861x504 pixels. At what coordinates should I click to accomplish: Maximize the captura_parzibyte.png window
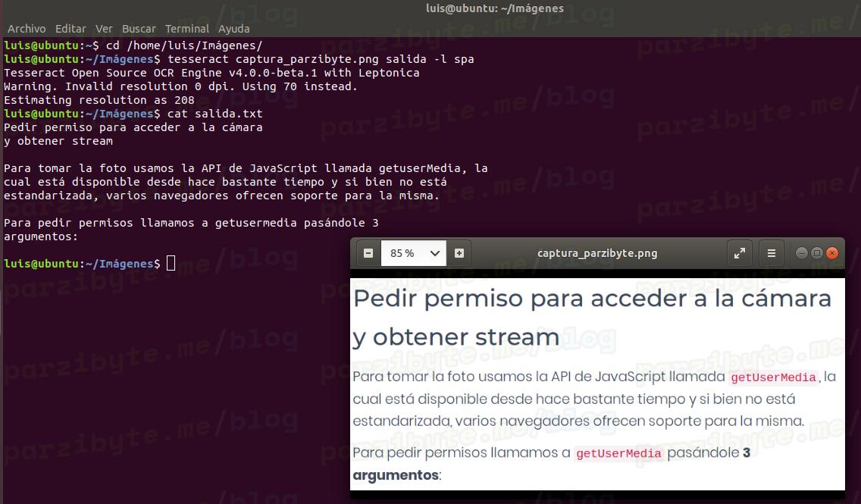tap(816, 253)
